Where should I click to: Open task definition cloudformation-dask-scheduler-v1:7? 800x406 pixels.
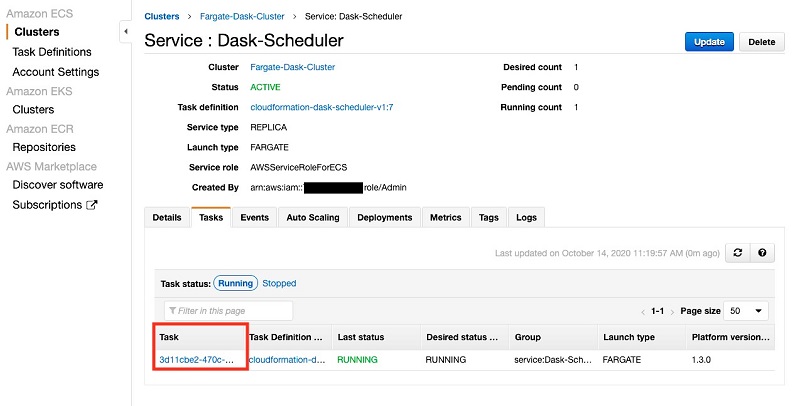pos(321,107)
